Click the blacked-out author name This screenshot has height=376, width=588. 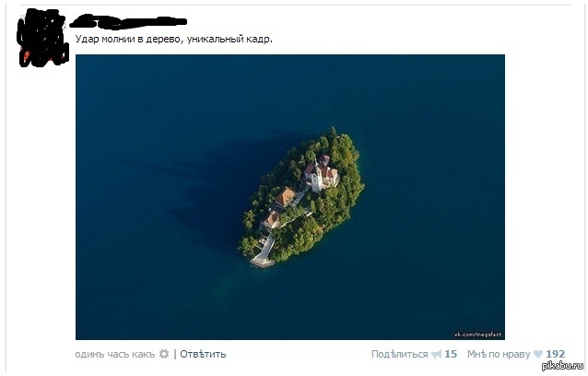pyautogui.click(x=128, y=21)
